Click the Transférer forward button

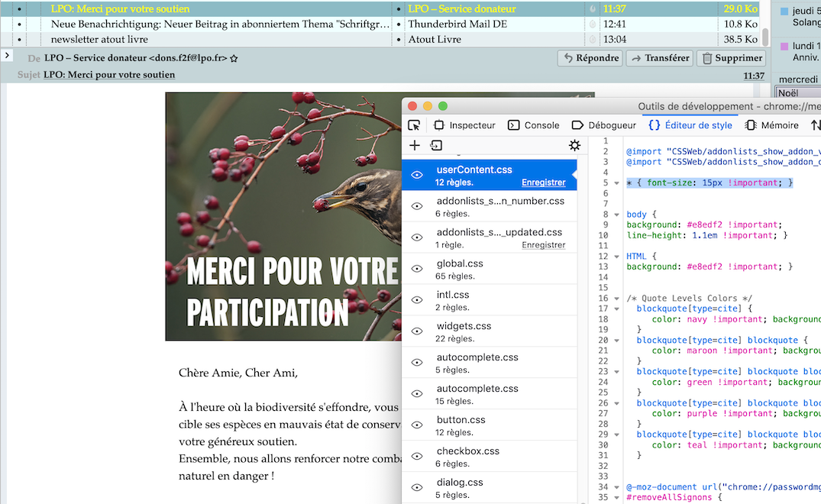[x=659, y=58]
